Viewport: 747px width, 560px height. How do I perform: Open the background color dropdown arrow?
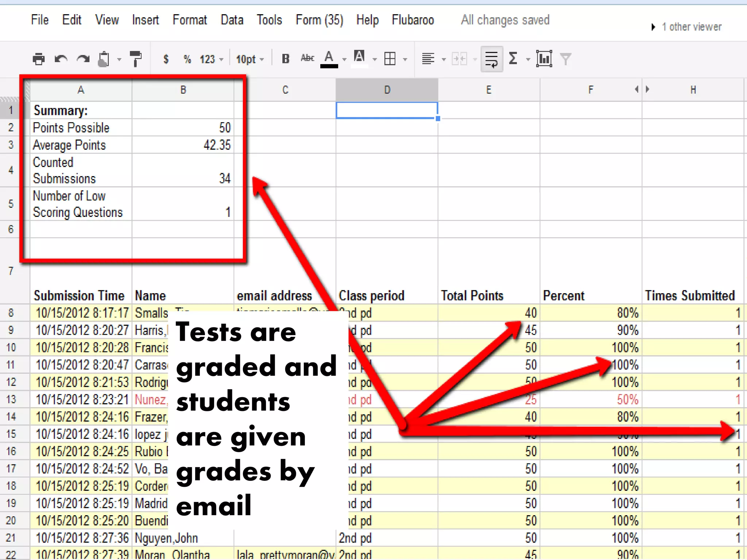click(x=375, y=59)
